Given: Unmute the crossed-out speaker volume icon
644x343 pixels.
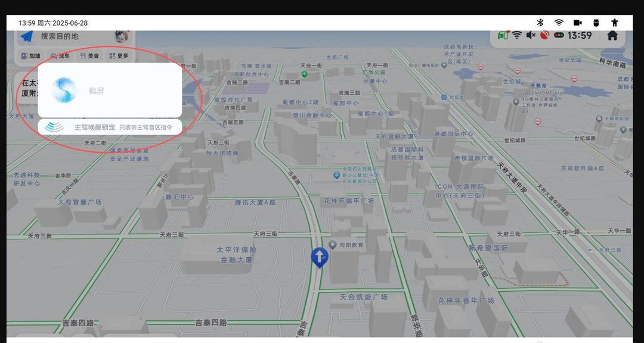Looking at the screenshot, I should (x=531, y=35).
